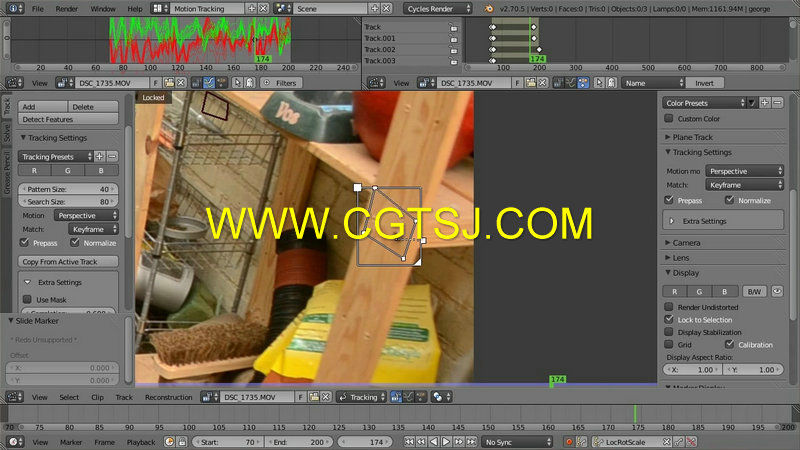Click the play animation button
Viewport: 800px width, 450px height.
pos(446,442)
